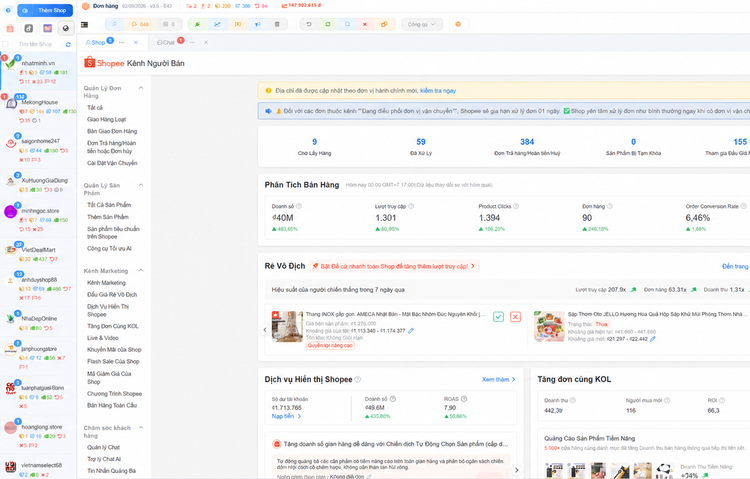Close the Chat tab
This screenshot has width=750, height=479.
click(x=206, y=43)
